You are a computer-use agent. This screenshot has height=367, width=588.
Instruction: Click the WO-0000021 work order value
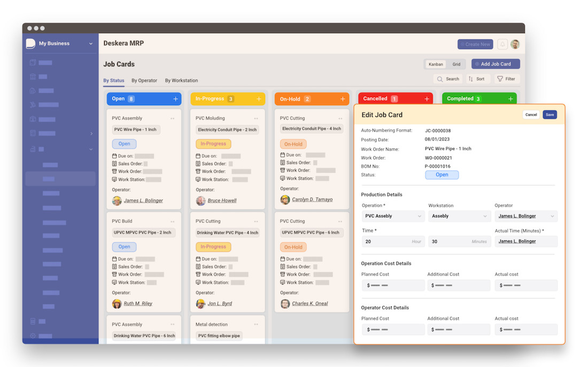click(438, 158)
